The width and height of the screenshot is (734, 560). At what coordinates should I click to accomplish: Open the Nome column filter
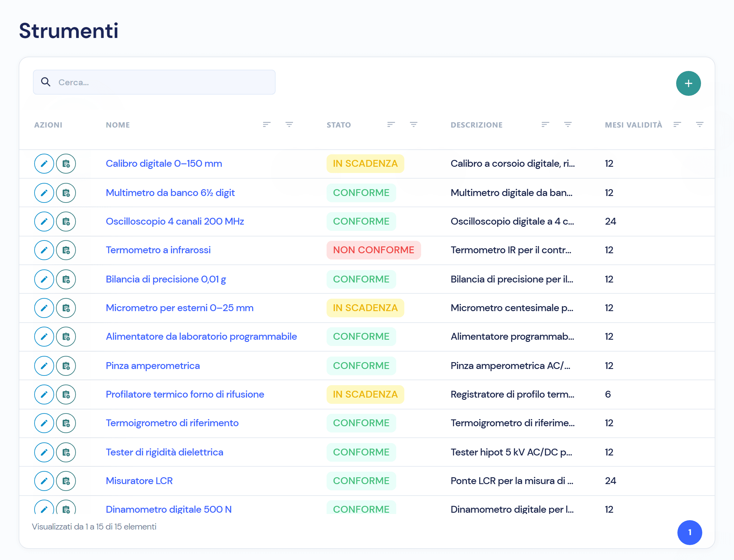click(x=289, y=125)
